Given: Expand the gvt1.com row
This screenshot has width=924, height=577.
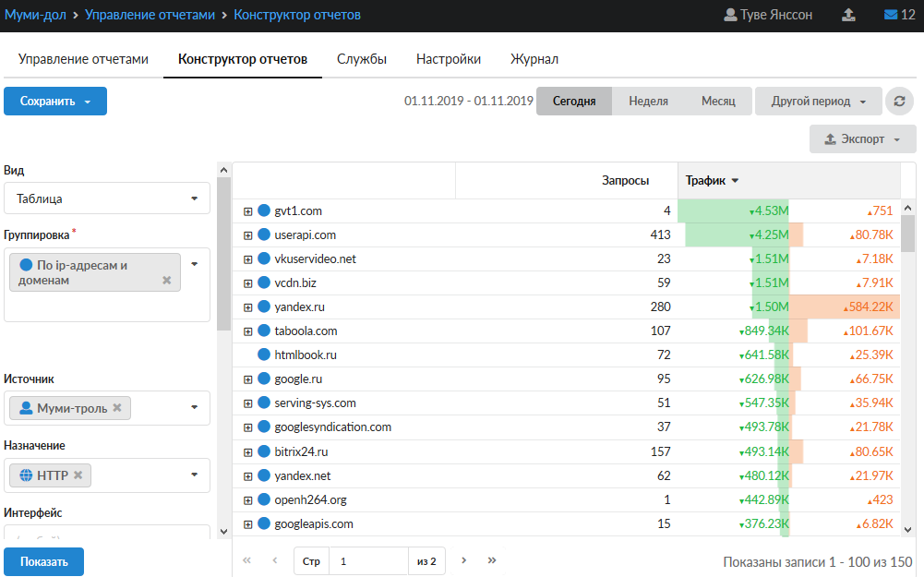Looking at the screenshot, I should coord(247,211).
